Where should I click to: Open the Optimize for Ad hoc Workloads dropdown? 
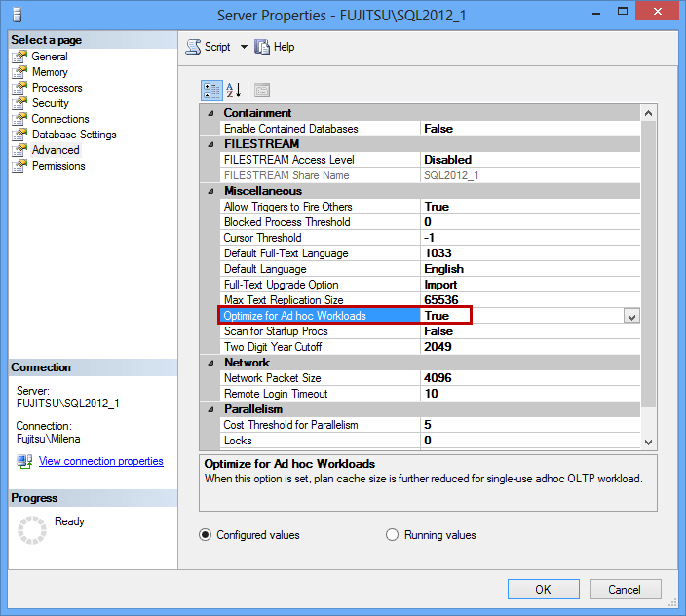click(x=631, y=317)
